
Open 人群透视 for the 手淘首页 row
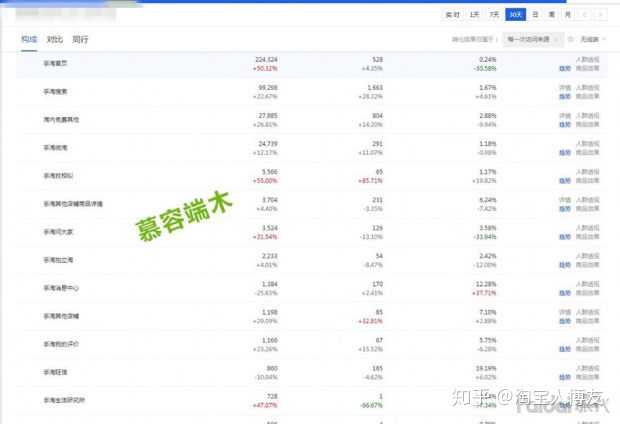tap(588, 60)
